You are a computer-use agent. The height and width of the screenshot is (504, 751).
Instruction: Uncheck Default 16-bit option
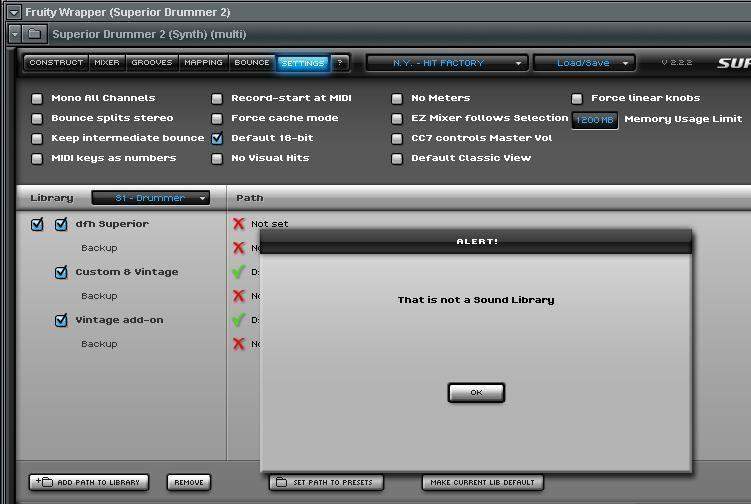217,138
